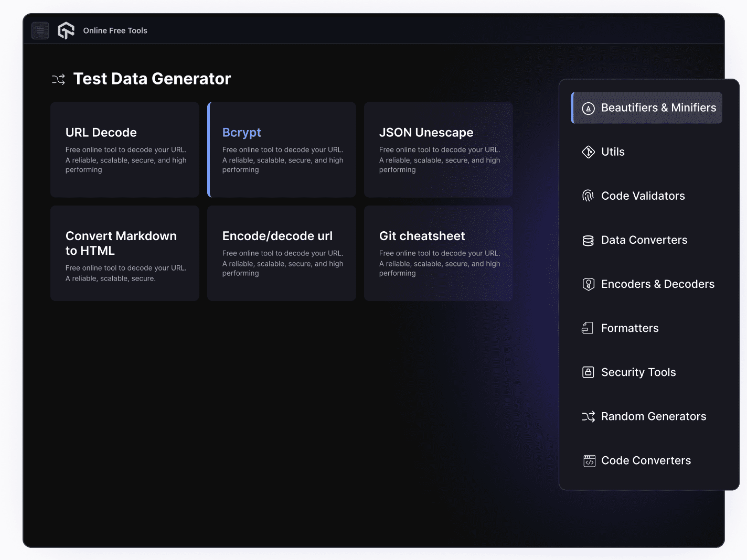This screenshot has height=560, width=747.
Task: Select the Utils diamond icon
Action: click(x=589, y=152)
